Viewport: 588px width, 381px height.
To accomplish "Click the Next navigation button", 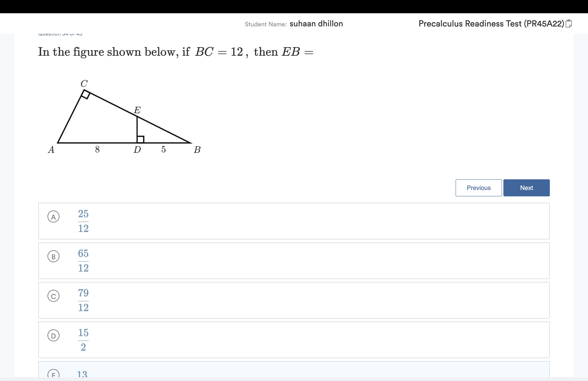I will pos(526,188).
